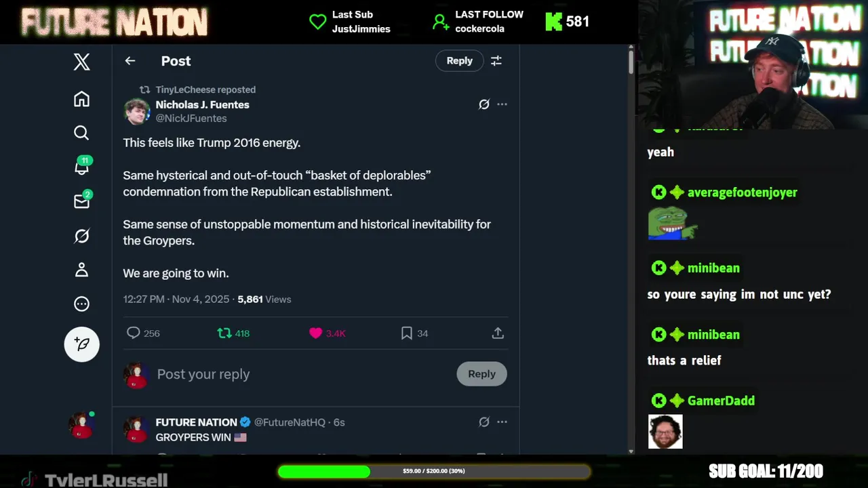The height and width of the screenshot is (488, 868).
Task: Click the repost icon showing 418
Action: (224, 333)
